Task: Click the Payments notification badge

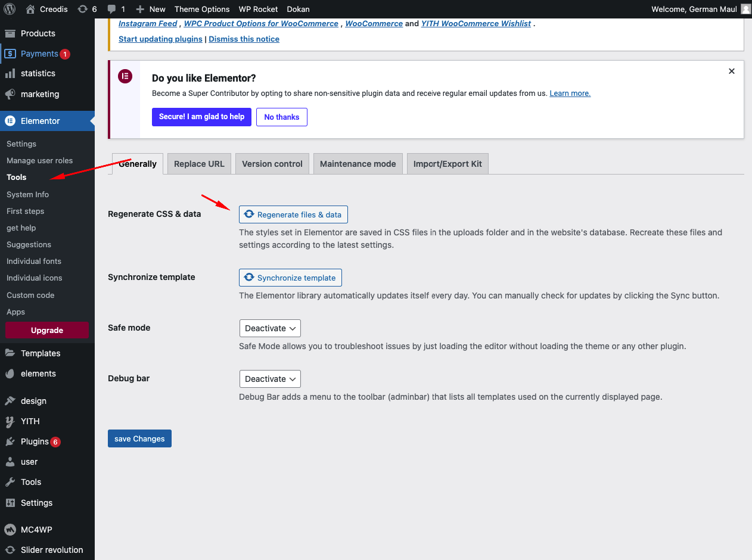Action: [x=65, y=54]
